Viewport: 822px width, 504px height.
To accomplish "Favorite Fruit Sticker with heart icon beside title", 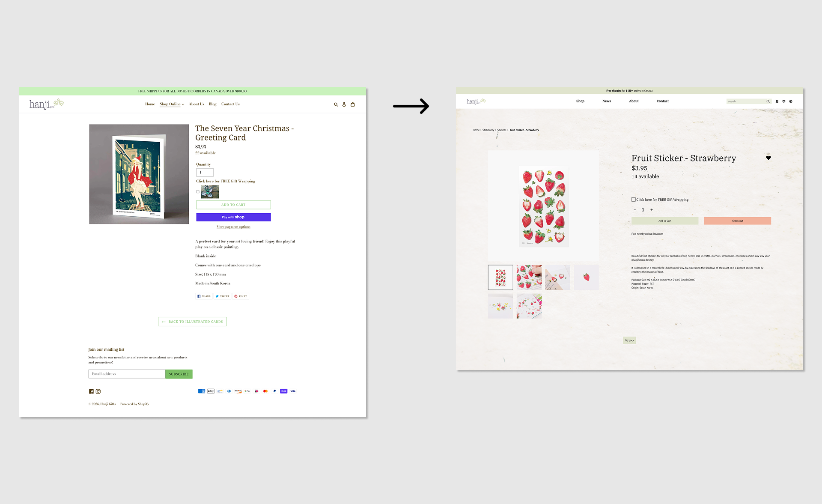I will pyautogui.click(x=768, y=158).
